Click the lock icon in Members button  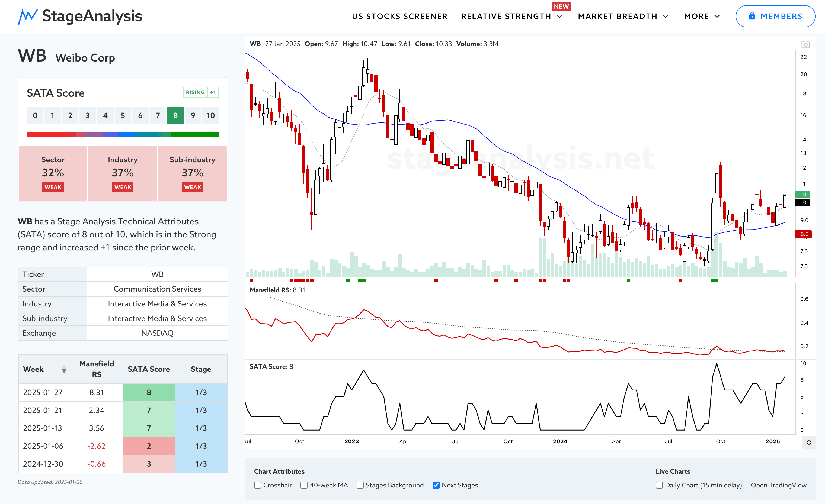click(x=752, y=16)
